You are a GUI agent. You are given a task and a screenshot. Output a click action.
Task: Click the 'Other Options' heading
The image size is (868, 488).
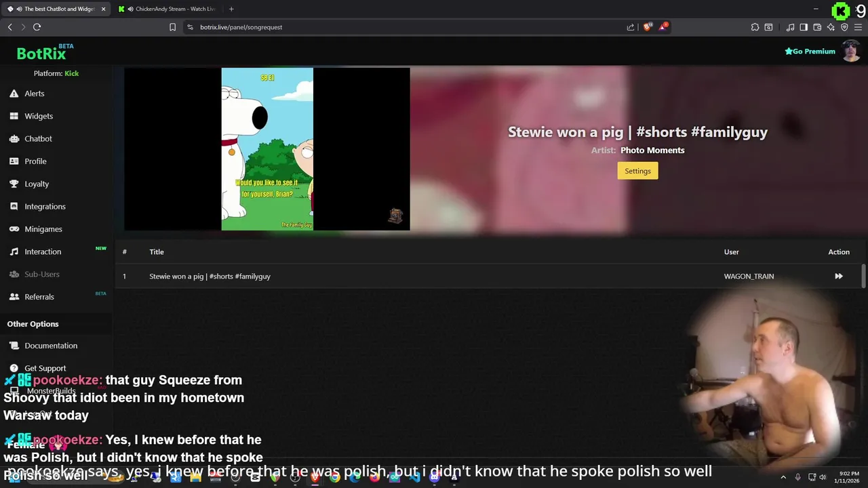pyautogui.click(x=33, y=324)
